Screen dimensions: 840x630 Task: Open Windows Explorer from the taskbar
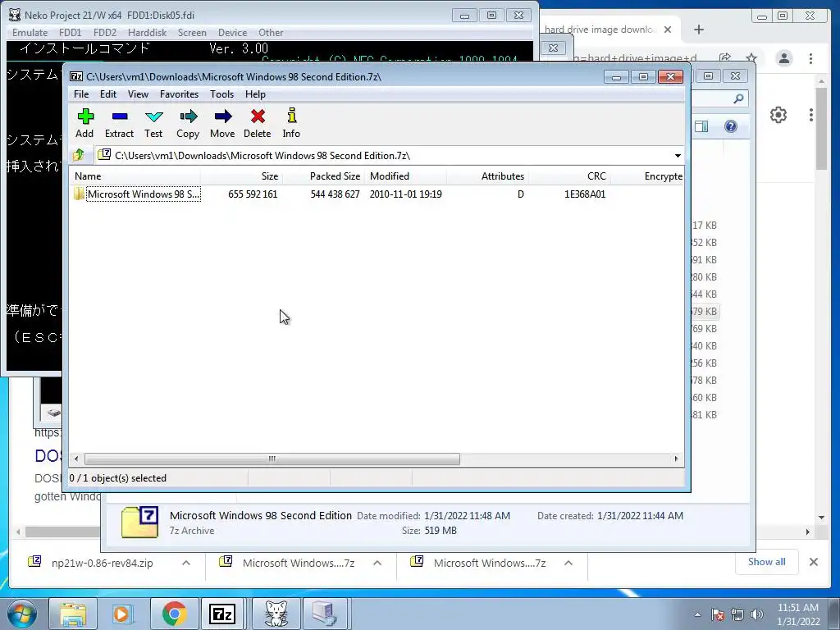(73, 614)
